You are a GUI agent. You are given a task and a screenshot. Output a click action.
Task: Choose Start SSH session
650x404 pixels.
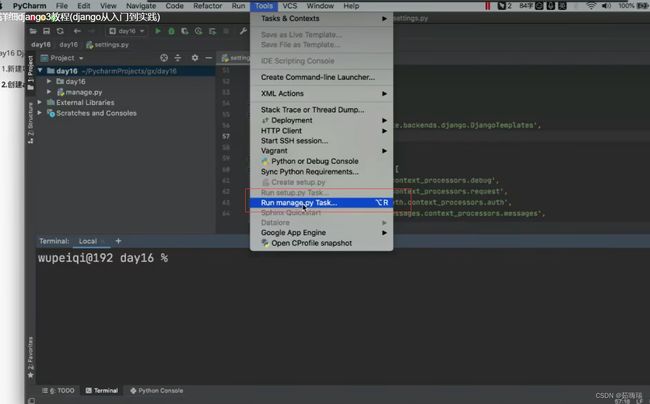[x=321, y=140]
